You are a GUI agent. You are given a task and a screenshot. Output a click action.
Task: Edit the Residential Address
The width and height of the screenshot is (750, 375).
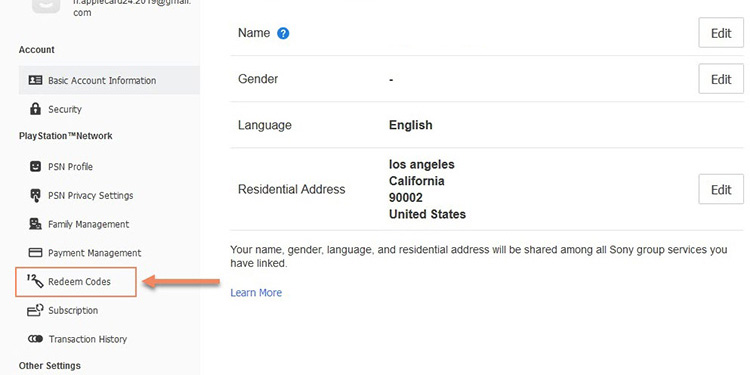[x=721, y=189]
